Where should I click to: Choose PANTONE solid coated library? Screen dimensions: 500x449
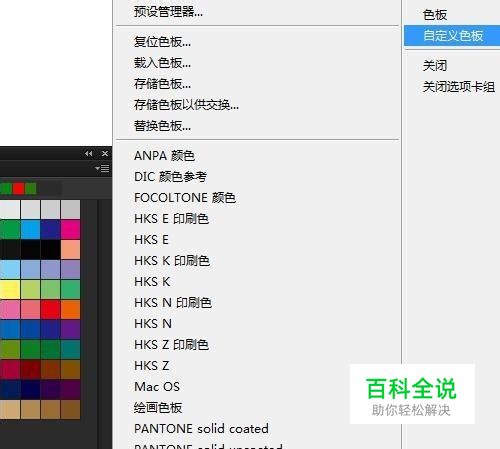click(x=201, y=429)
